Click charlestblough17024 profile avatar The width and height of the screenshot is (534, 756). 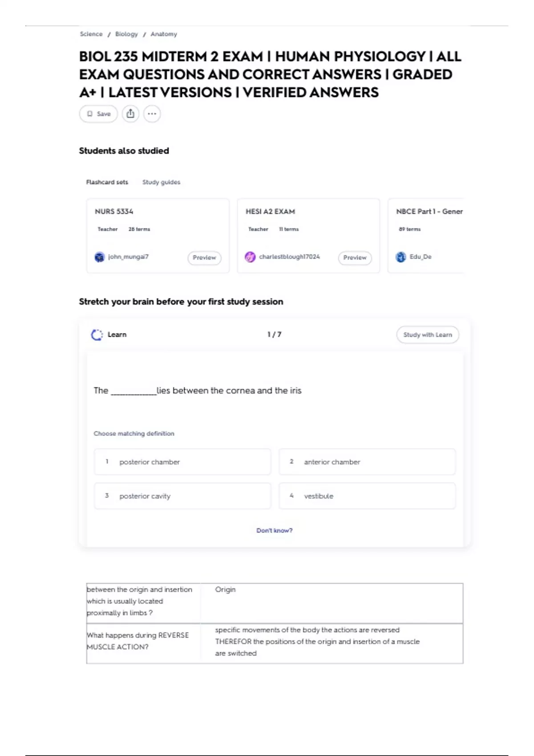(x=250, y=257)
